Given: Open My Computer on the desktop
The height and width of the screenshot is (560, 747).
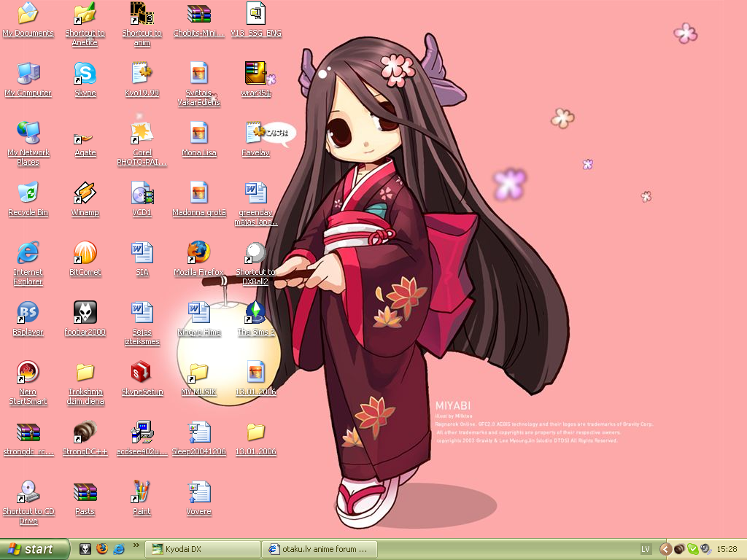Looking at the screenshot, I should [x=28, y=74].
